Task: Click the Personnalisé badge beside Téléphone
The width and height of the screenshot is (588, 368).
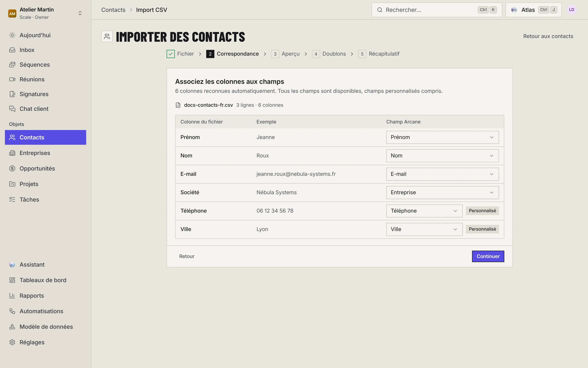Action: (482, 211)
